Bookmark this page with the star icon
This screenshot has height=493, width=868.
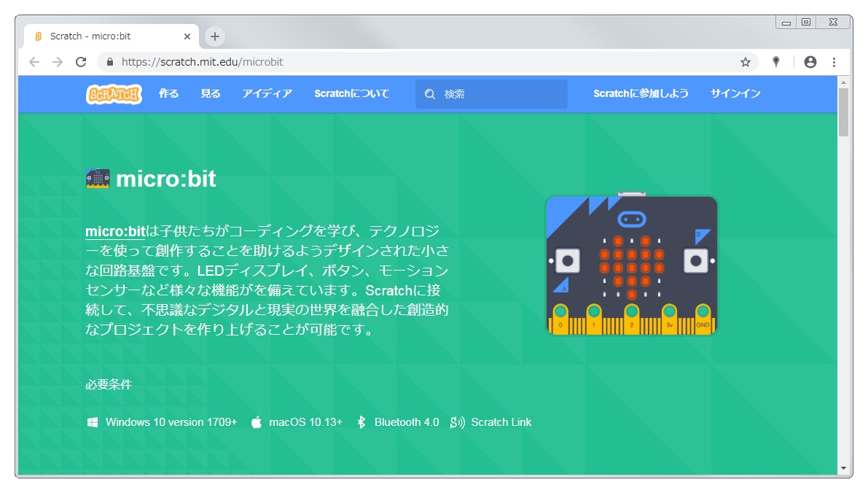746,62
